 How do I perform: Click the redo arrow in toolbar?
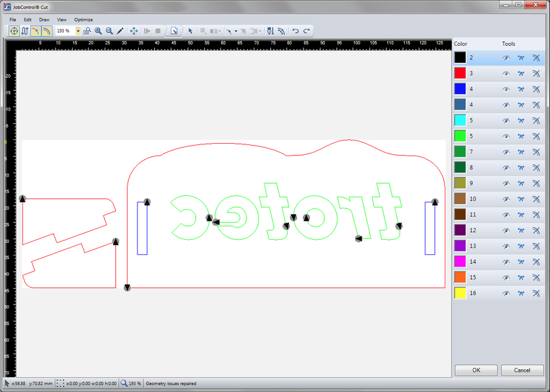(306, 31)
